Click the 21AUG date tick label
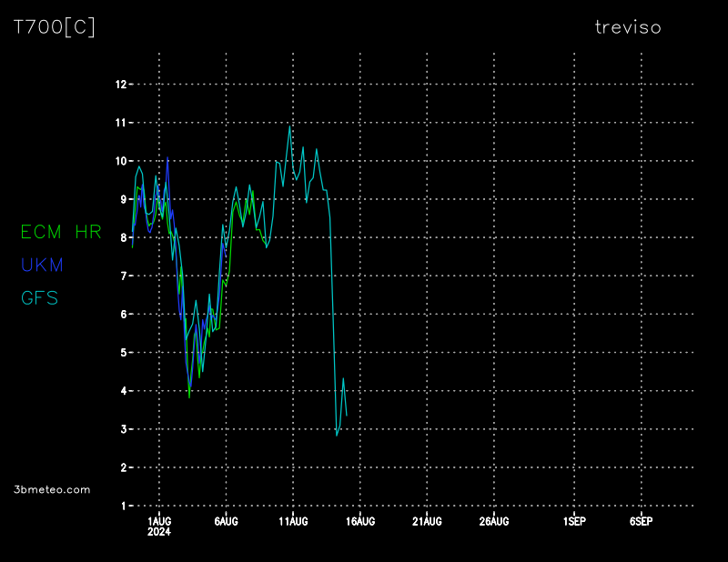Screen dimensions: 728x562 point(427,521)
